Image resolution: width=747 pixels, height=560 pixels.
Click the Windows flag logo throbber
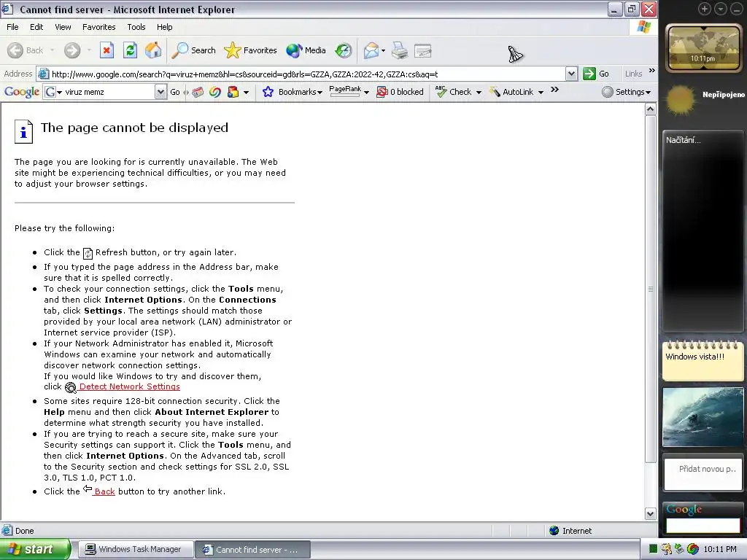point(643,27)
